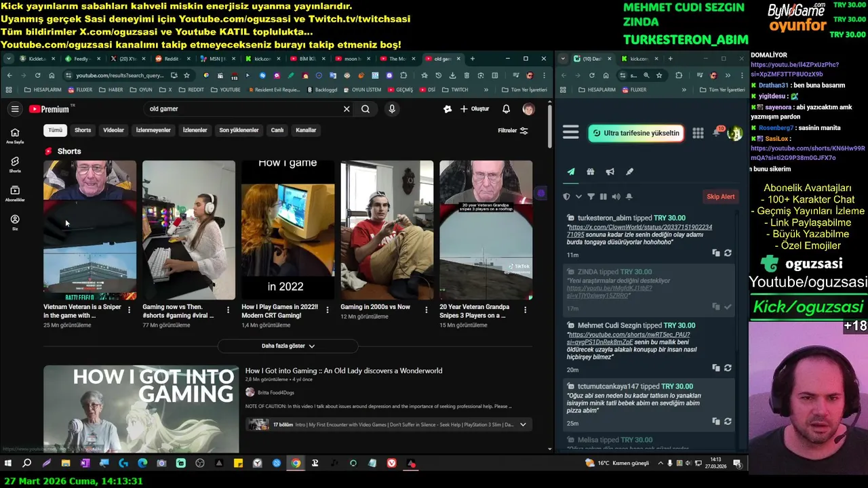Select the Son yüklenenler filter chip
Screen dimensions: 868x488
click(x=239, y=130)
